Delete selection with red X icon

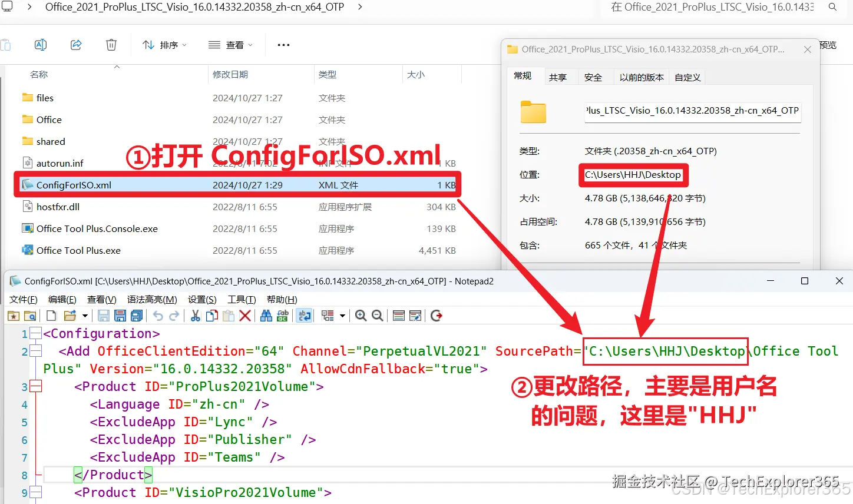point(245,316)
